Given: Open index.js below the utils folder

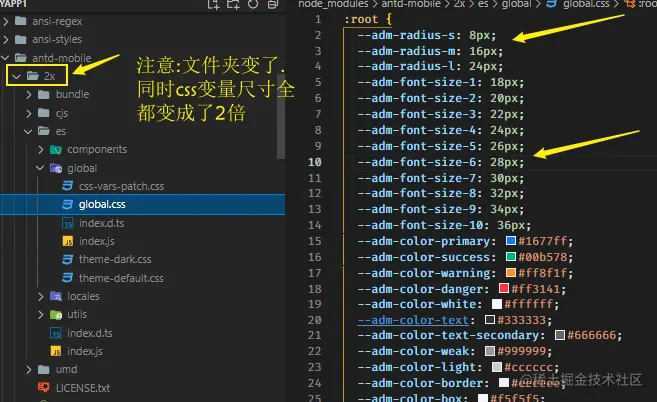Looking at the screenshot, I should 85,351.
